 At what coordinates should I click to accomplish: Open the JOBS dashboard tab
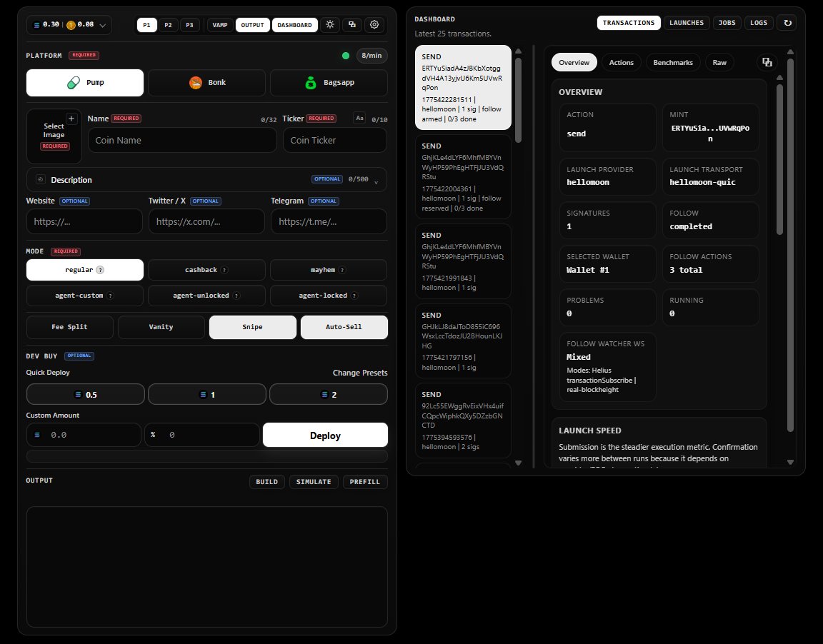(x=727, y=23)
